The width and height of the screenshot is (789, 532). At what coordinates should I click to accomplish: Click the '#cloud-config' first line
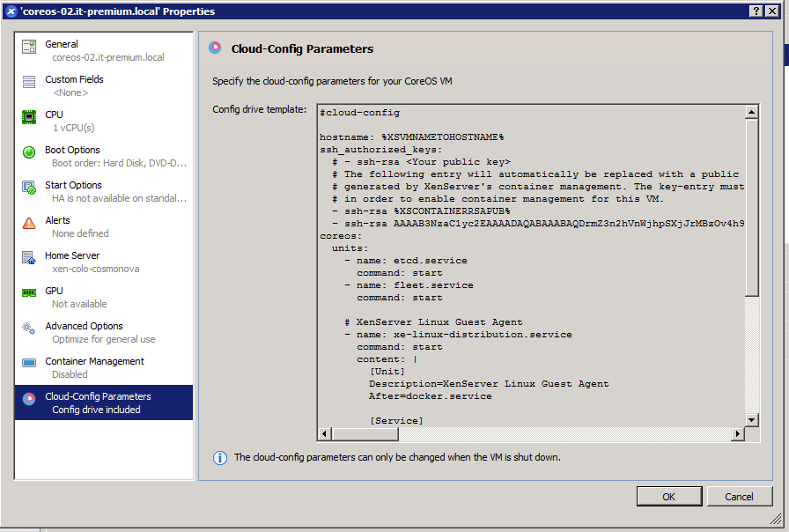[x=360, y=112]
